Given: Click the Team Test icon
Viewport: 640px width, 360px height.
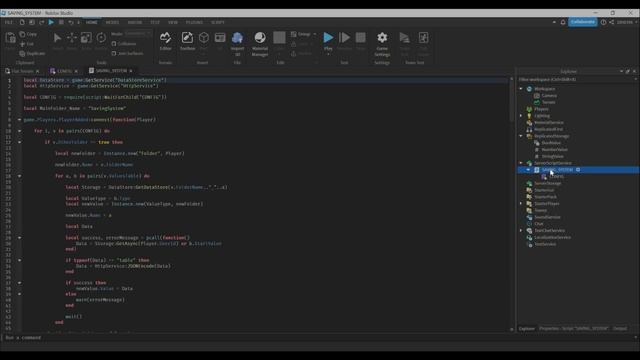Looking at the screenshot, I should (x=404, y=38).
